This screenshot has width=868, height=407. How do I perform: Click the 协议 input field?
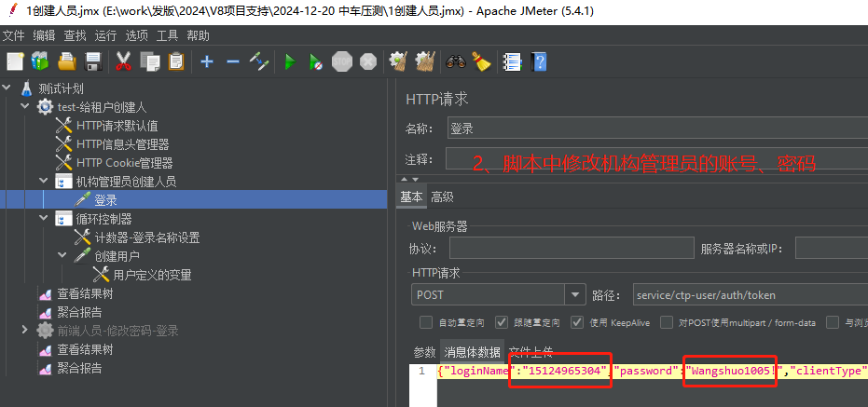pos(572,249)
